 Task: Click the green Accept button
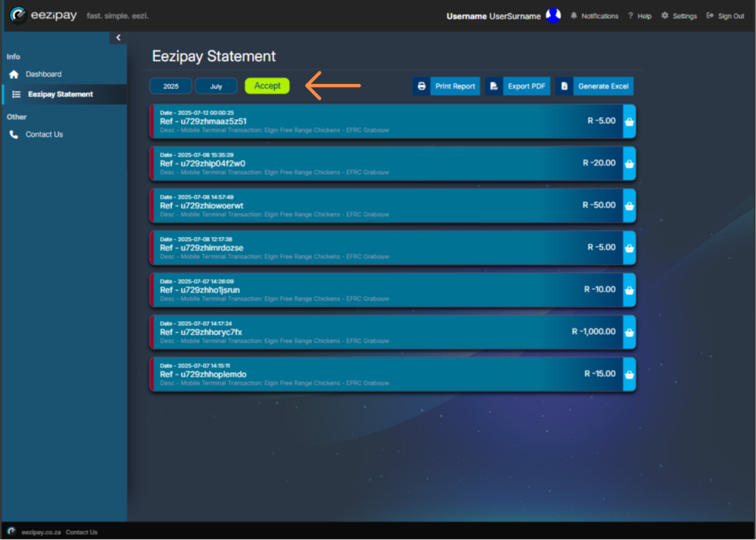pos(267,85)
